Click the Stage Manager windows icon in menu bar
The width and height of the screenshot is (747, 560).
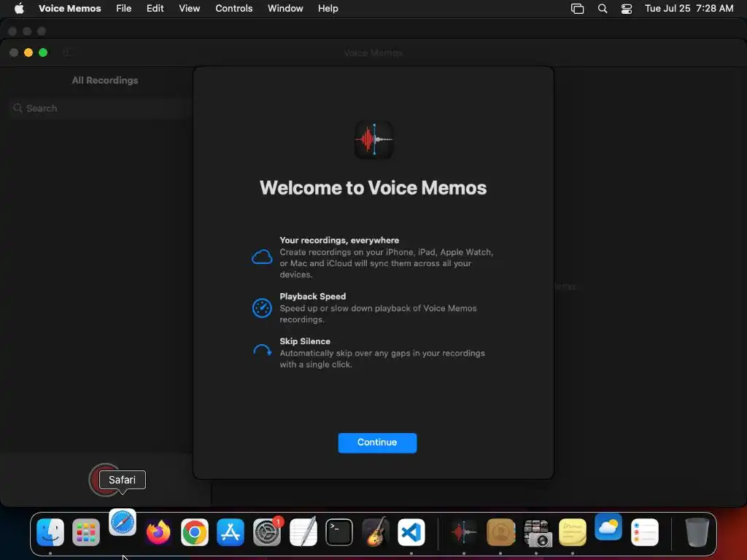pos(577,9)
